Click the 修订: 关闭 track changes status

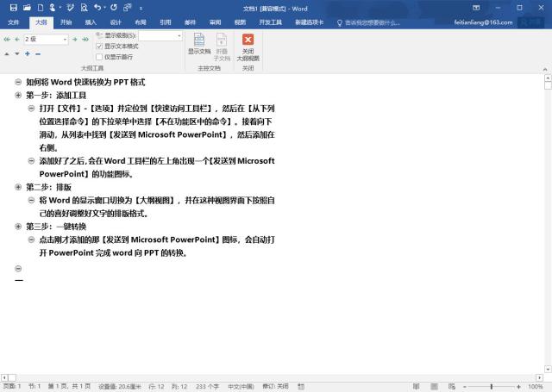(275, 386)
